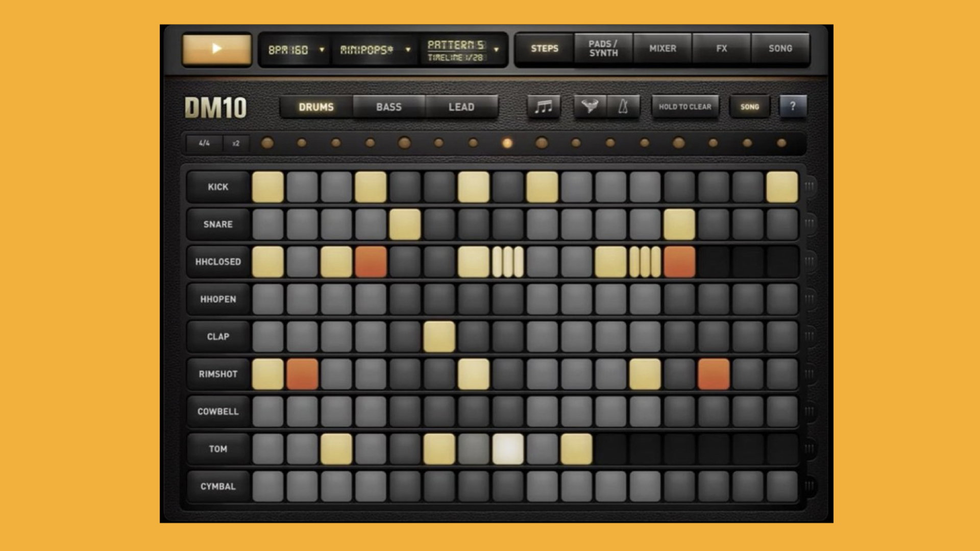Click the tornado swing icon button
The height and width of the screenshot is (551, 980).
pos(590,107)
